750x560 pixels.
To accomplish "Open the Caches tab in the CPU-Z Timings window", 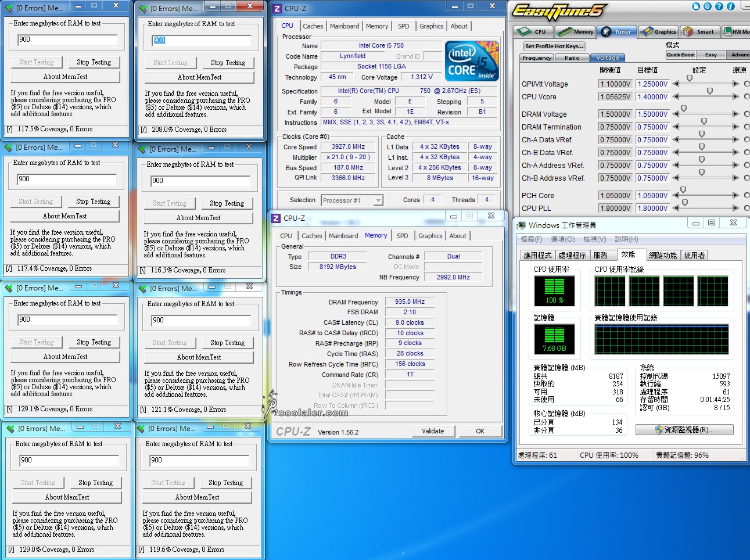I will 312,236.
